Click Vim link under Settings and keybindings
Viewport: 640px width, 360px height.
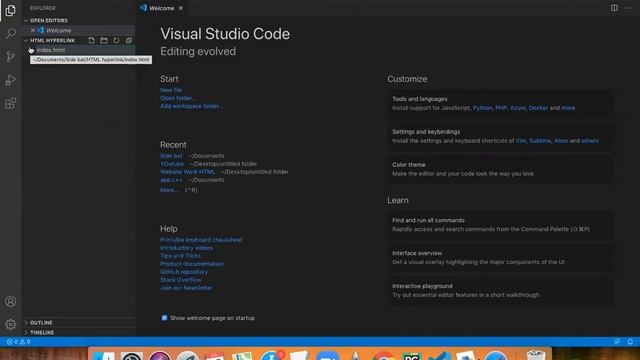[x=521, y=140]
